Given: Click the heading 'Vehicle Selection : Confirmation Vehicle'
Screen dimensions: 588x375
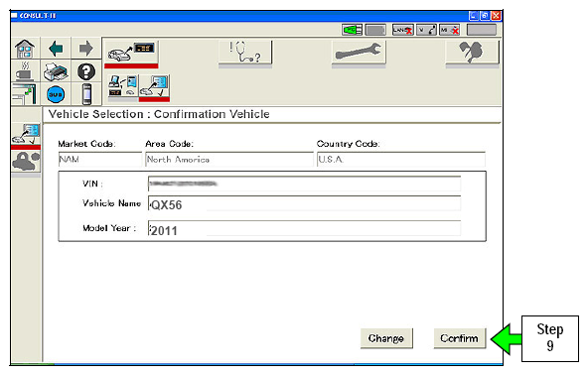Looking at the screenshot, I should [159, 114].
